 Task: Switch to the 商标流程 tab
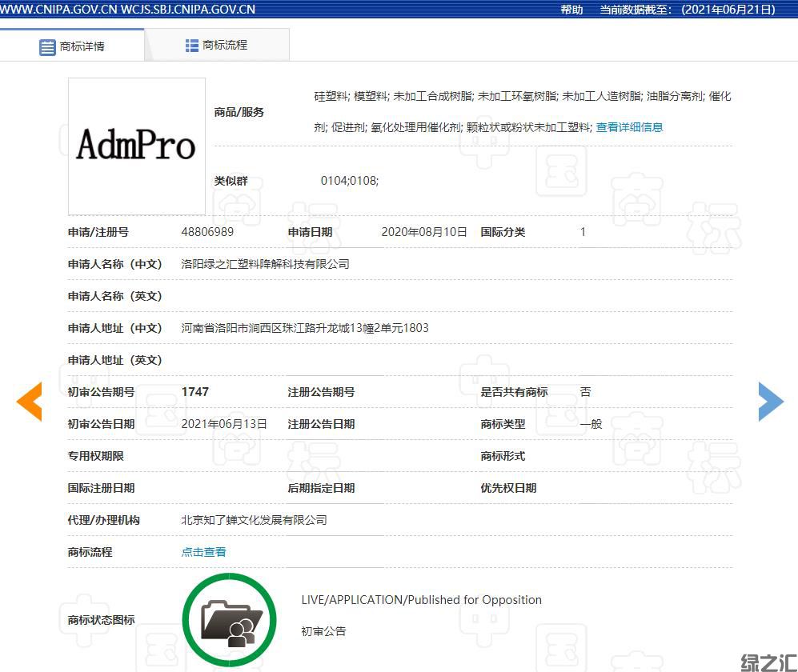click(x=217, y=46)
